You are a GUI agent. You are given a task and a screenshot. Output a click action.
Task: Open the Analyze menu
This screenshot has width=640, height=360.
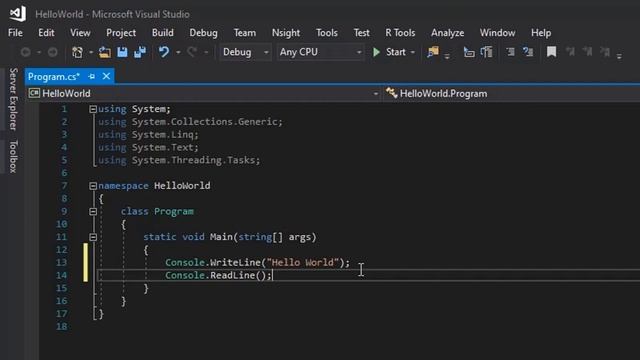click(x=447, y=33)
